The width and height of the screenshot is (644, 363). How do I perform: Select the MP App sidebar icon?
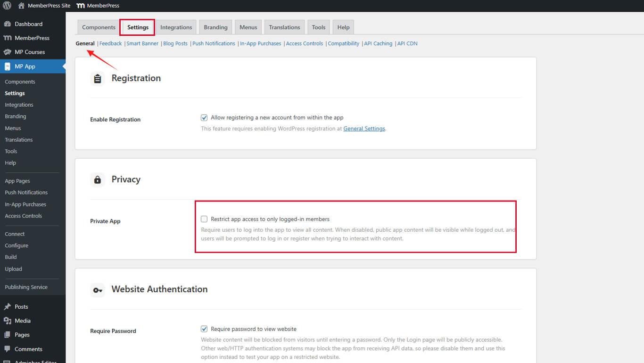click(8, 67)
